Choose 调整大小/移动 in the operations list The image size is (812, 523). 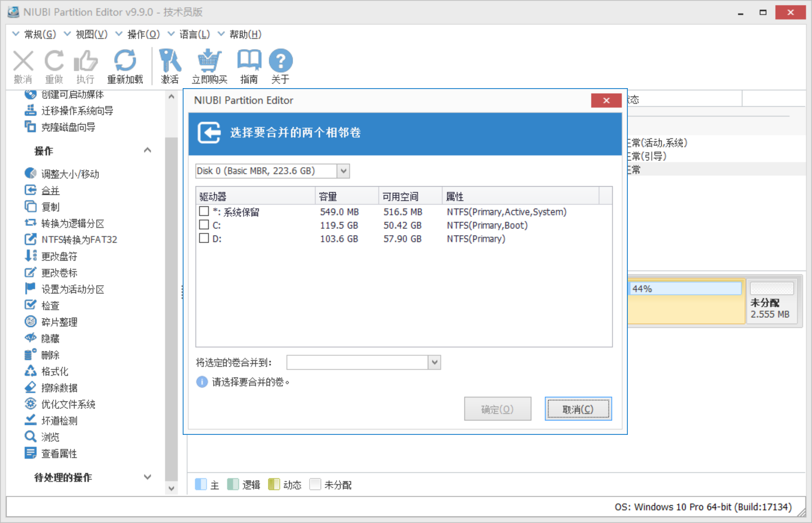tap(62, 174)
